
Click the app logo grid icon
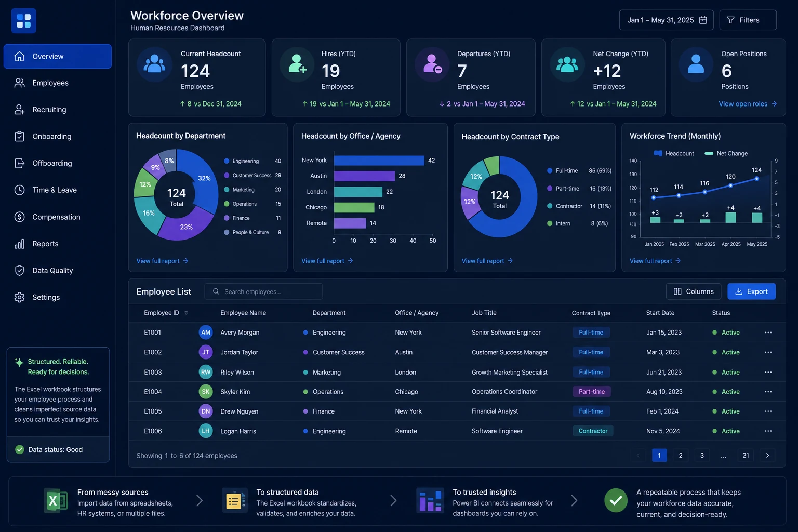pos(24,21)
